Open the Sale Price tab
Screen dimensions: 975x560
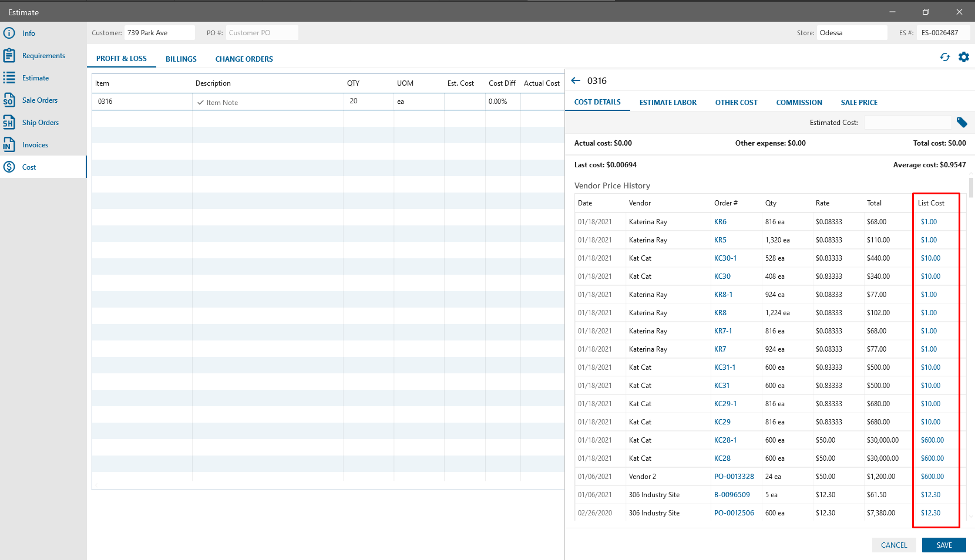click(x=859, y=103)
